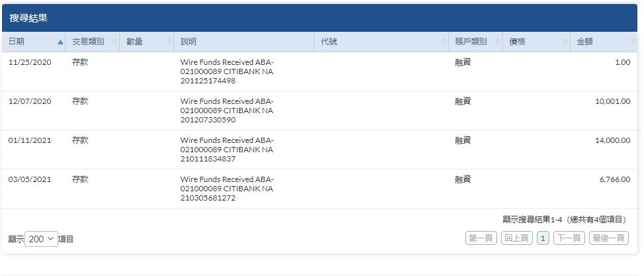Viewport: 644px width, 276px height.
Task: Click the 下一頁 button
Action: click(569, 238)
